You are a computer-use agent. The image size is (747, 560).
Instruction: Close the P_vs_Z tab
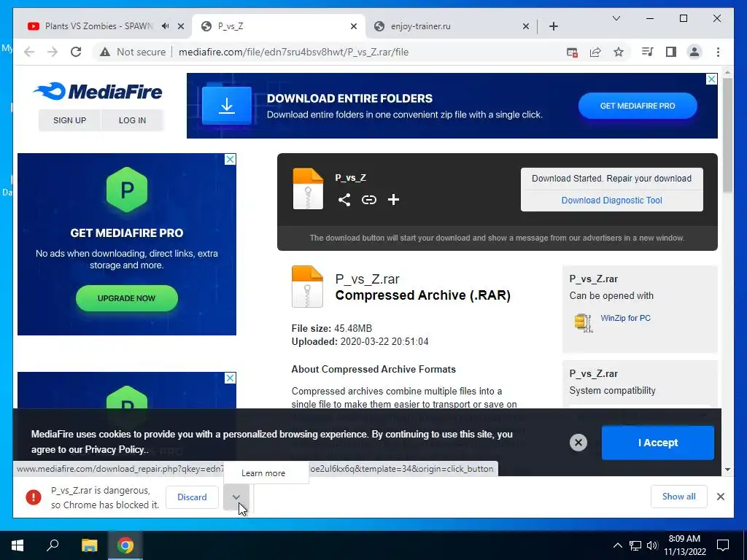coord(354,26)
